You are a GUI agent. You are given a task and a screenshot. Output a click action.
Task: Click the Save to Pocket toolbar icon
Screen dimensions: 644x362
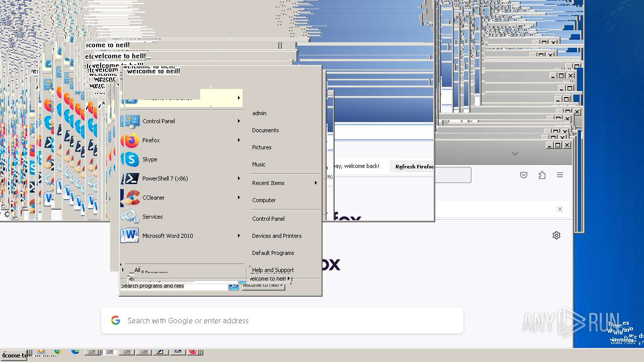coord(524,175)
